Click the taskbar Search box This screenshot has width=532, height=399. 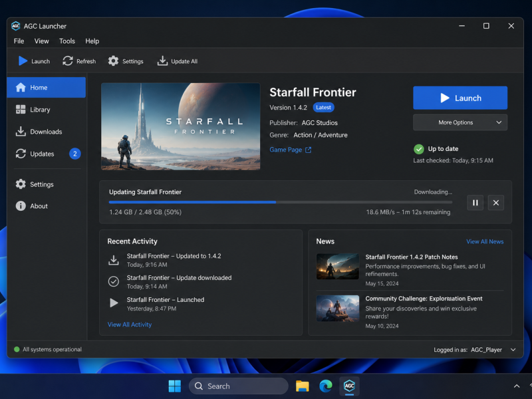[x=239, y=386]
